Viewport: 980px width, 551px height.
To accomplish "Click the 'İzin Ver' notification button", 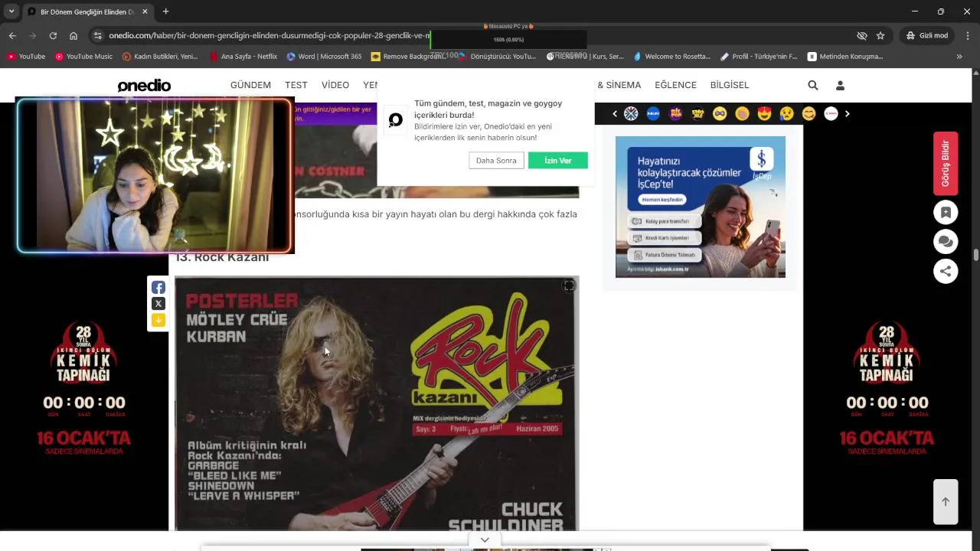I will tap(558, 161).
